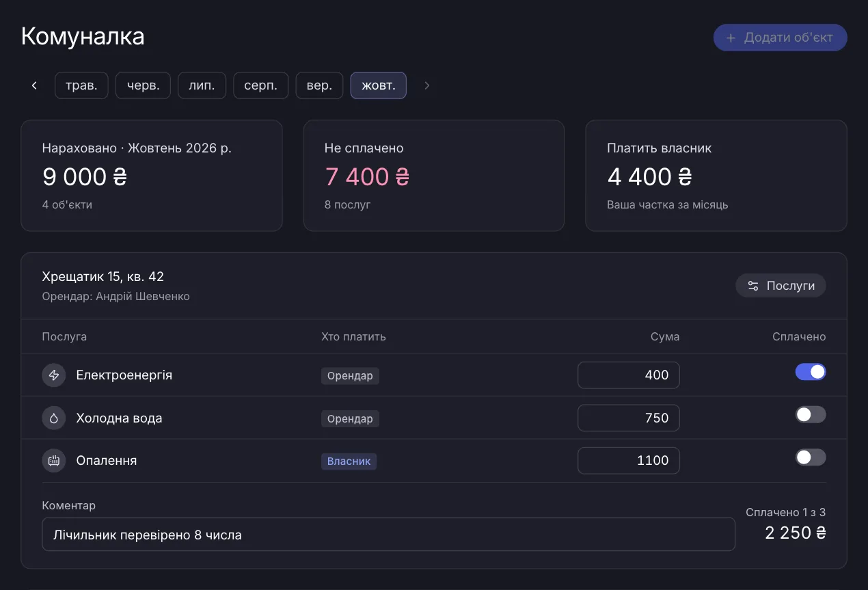Click the Орендар: Андрій Шевченко text

click(x=116, y=297)
